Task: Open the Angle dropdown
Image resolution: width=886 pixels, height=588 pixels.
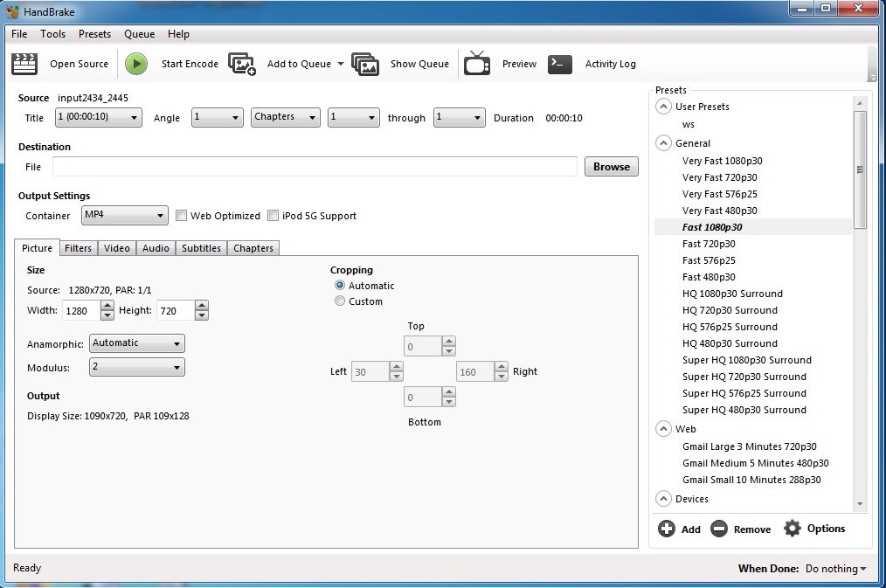Action: click(x=218, y=117)
